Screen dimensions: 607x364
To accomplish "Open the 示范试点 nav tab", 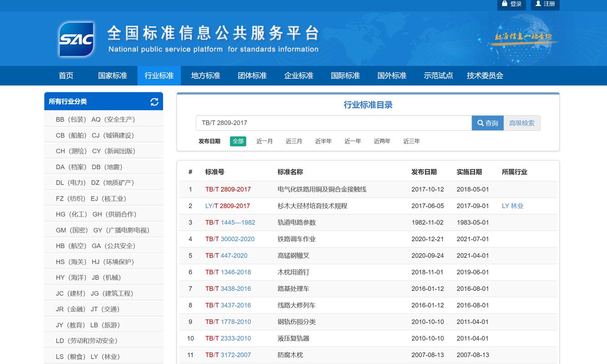I will [438, 76].
